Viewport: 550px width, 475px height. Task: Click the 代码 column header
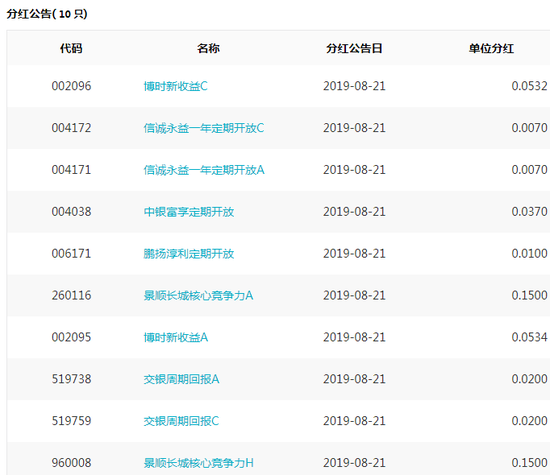[71, 48]
